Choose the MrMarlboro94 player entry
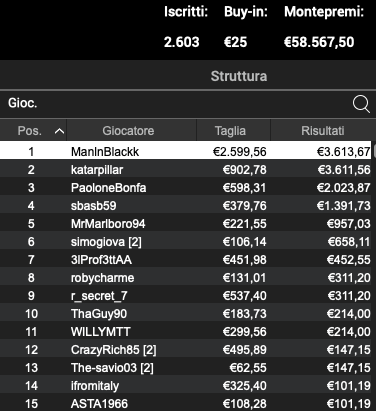 pyautogui.click(x=186, y=224)
